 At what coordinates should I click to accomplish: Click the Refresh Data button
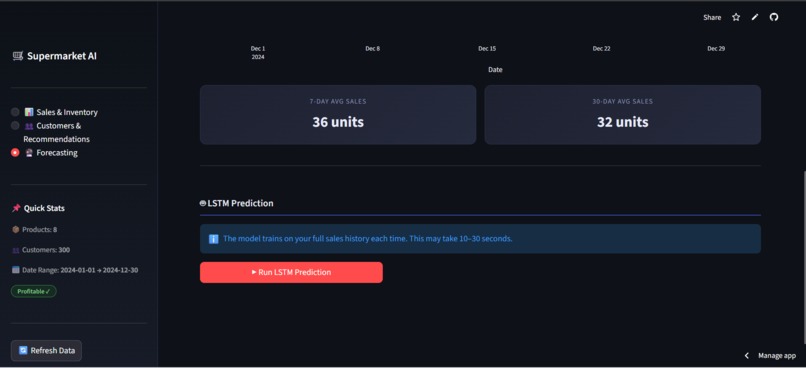pos(46,351)
